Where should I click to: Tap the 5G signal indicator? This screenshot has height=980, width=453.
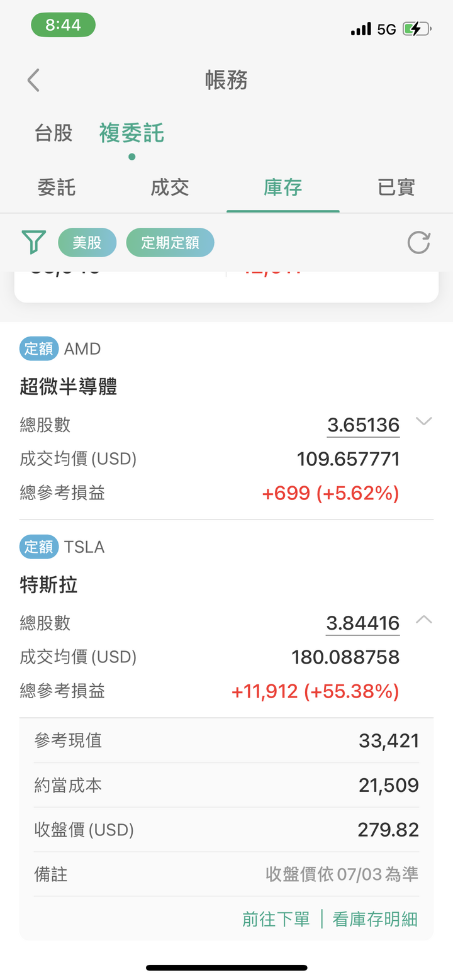[386, 29]
